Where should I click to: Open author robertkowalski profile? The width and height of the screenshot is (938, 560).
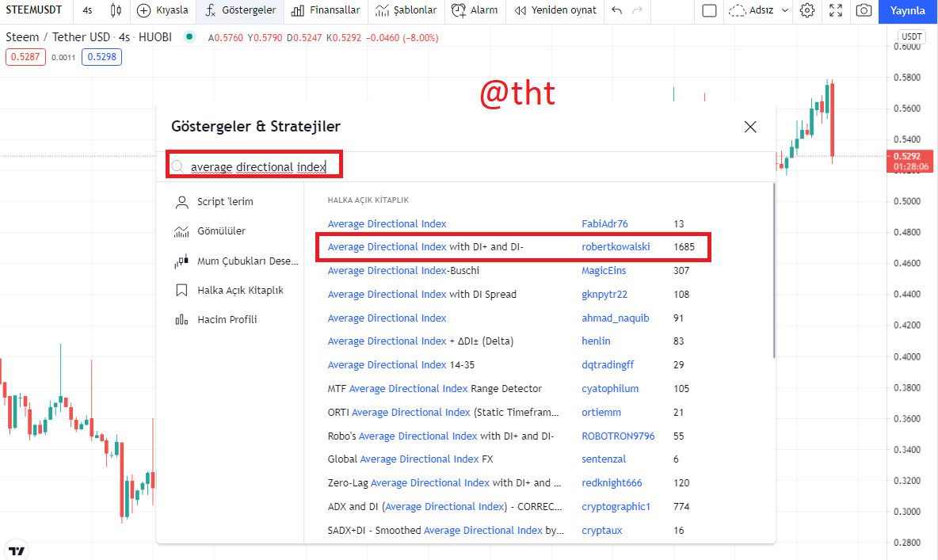pos(616,247)
